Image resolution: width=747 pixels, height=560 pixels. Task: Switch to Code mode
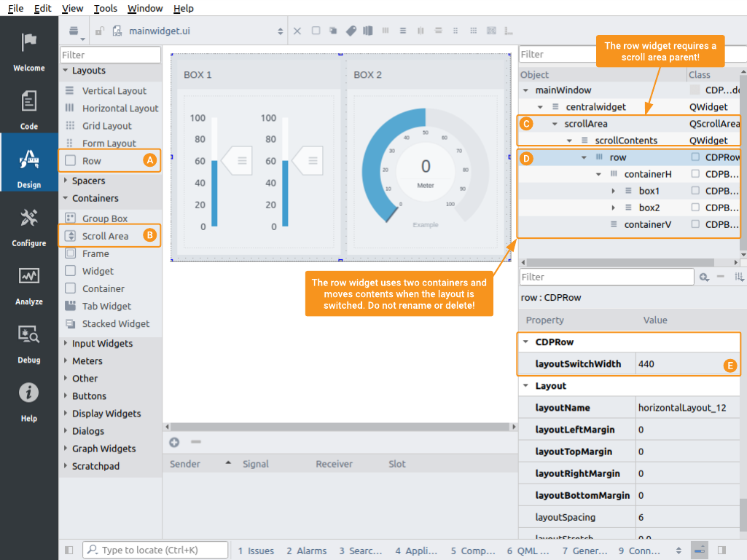pyautogui.click(x=29, y=109)
